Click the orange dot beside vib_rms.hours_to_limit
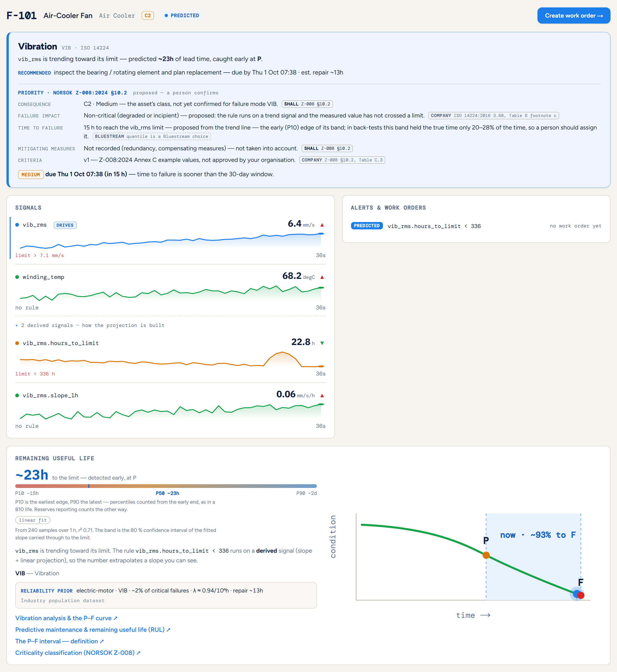Viewport: 617px width, 672px height. [17, 343]
